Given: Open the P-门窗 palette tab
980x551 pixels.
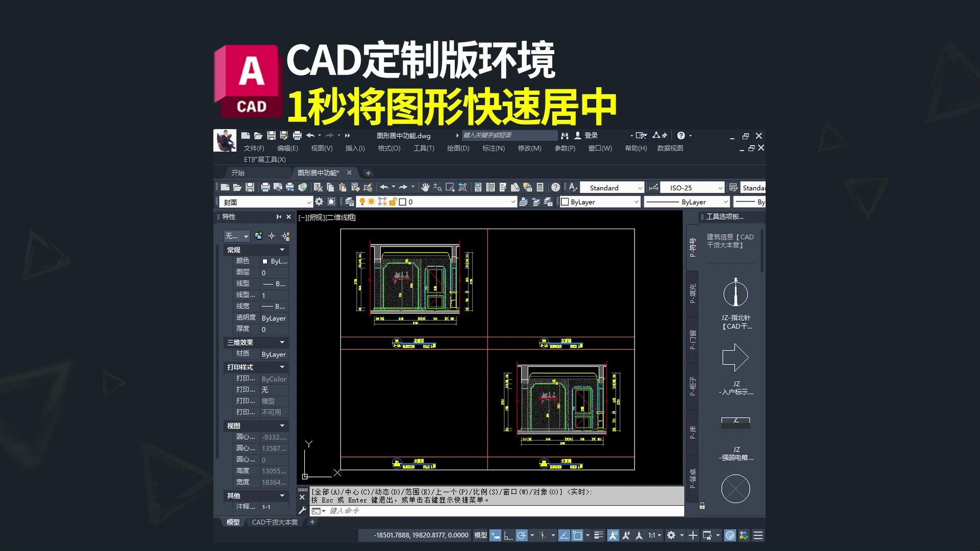Looking at the screenshot, I should click(x=692, y=339).
